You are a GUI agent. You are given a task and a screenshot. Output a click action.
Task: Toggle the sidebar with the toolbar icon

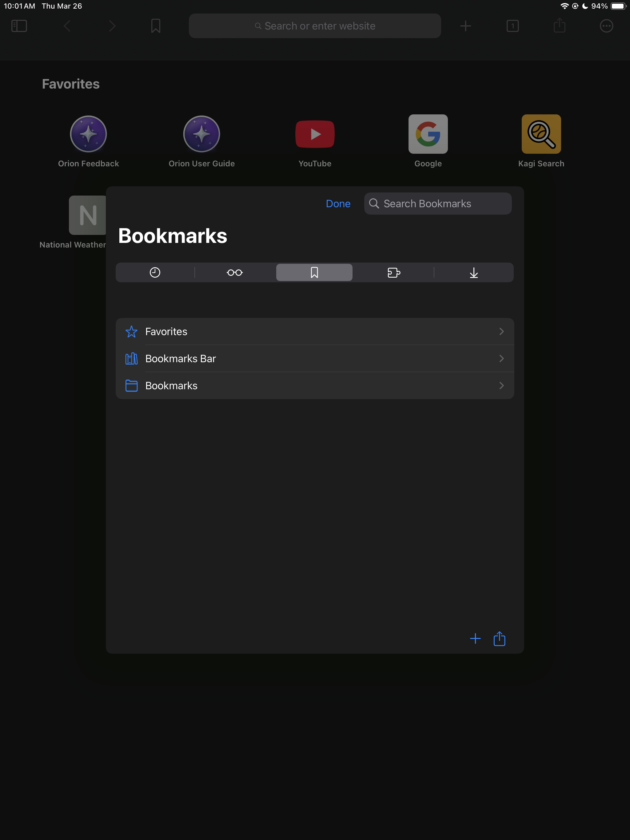pyautogui.click(x=19, y=26)
